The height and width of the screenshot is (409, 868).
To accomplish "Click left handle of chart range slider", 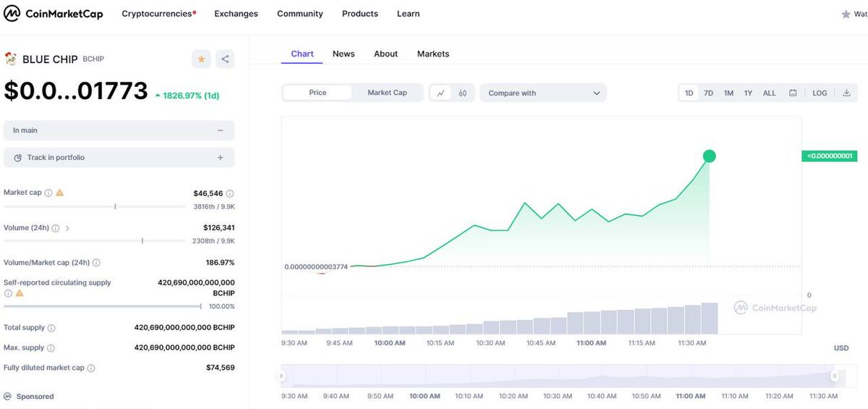I will [281, 376].
